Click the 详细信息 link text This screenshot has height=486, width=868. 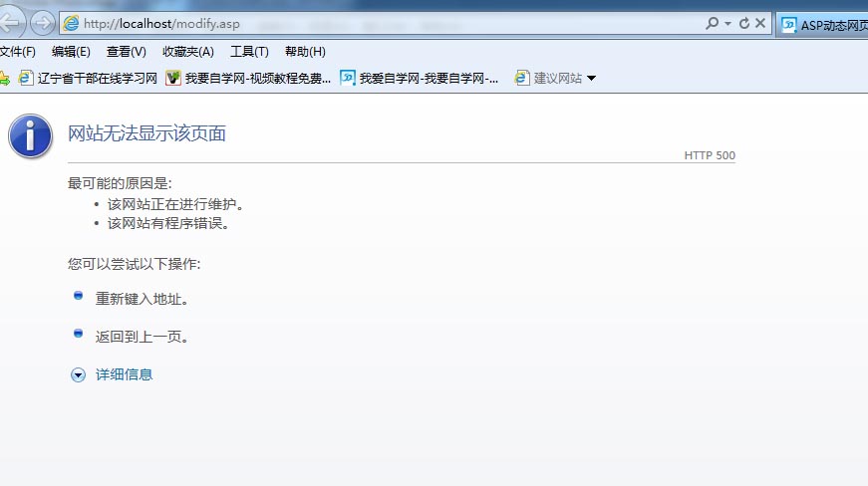click(x=124, y=374)
